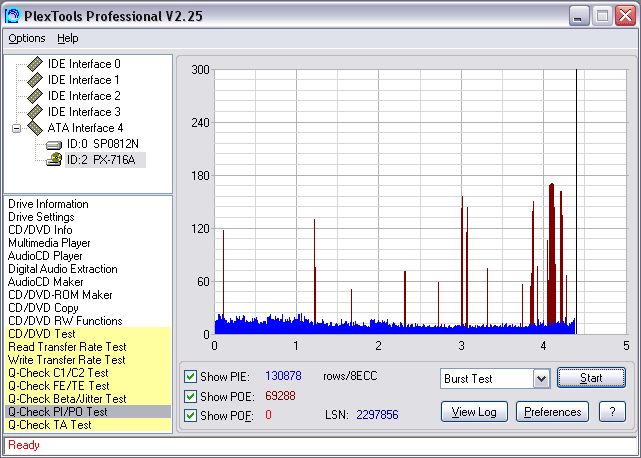Click the LSN value 2297856

point(377,415)
